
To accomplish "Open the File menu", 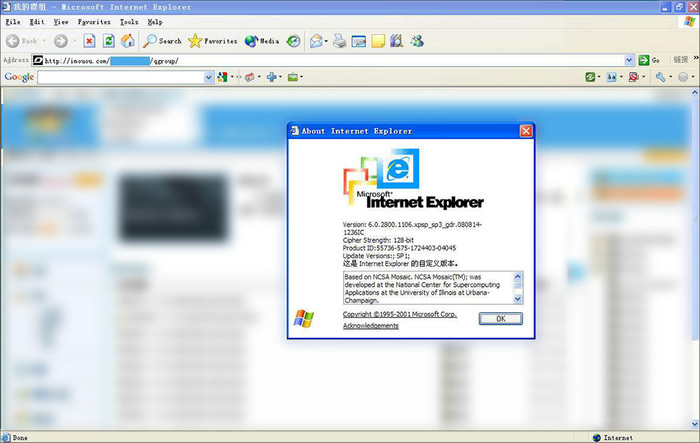I will coord(13,21).
